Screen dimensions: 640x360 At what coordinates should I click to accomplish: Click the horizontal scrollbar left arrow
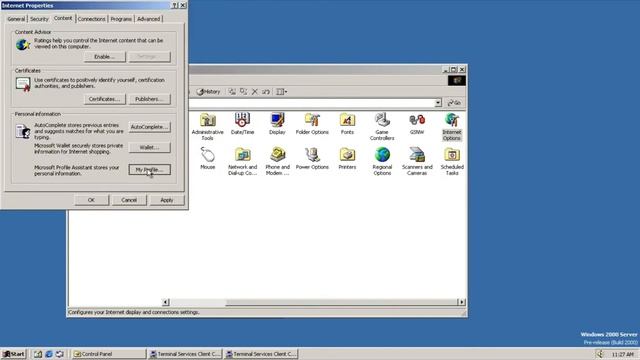[166, 302]
